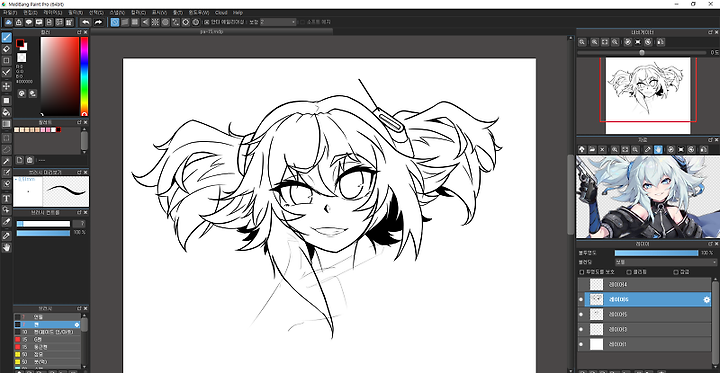Image resolution: width=720 pixels, height=373 pixels.
Task: Open settings gear on the selected layer
Action: tap(707, 300)
